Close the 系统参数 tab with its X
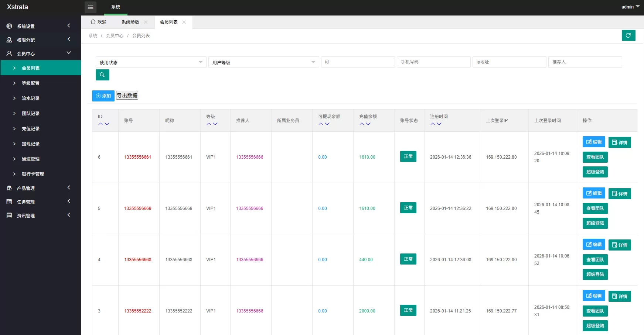 click(x=146, y=22)
